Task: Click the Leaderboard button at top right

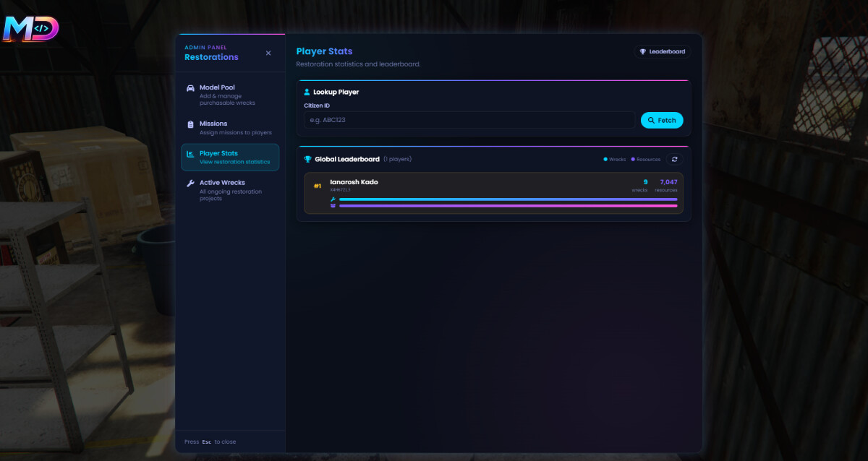Action: [662, 52]
